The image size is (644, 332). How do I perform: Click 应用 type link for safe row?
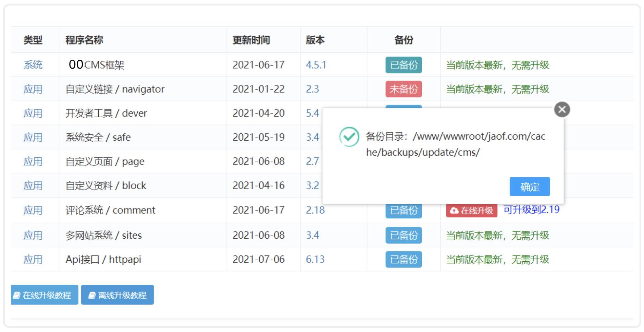33,137
